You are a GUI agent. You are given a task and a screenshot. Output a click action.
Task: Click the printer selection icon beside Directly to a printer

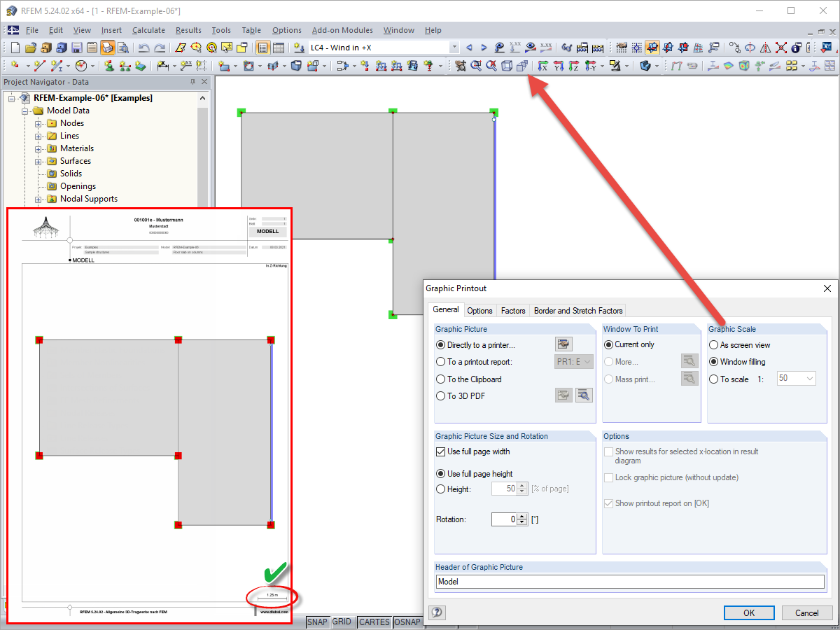[x=563, y=344]
